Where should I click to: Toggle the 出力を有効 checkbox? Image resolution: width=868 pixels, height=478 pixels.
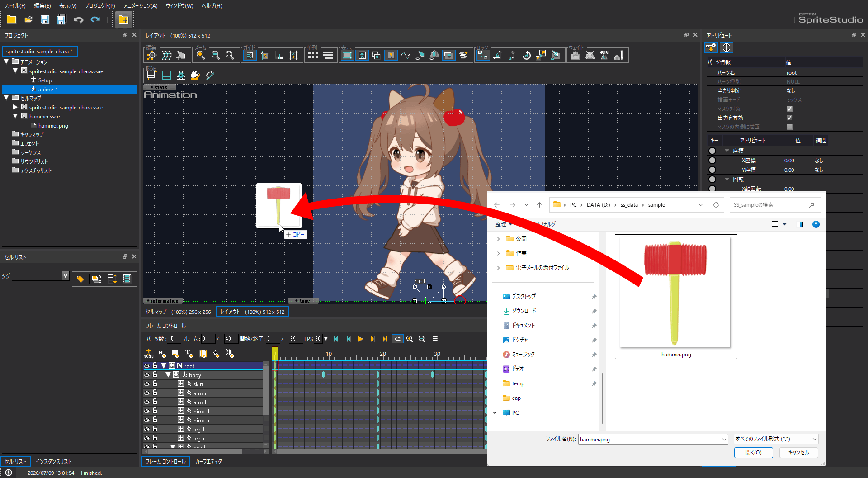point(789,118)
